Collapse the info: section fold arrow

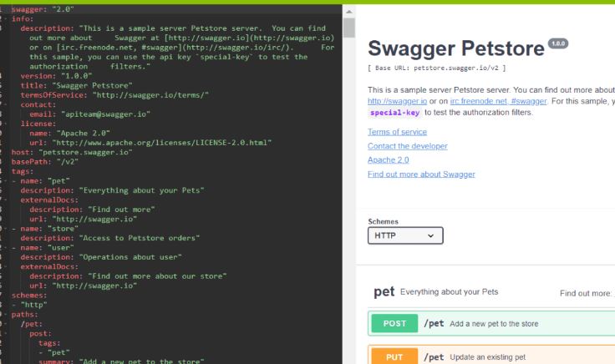tap(6, 19)
